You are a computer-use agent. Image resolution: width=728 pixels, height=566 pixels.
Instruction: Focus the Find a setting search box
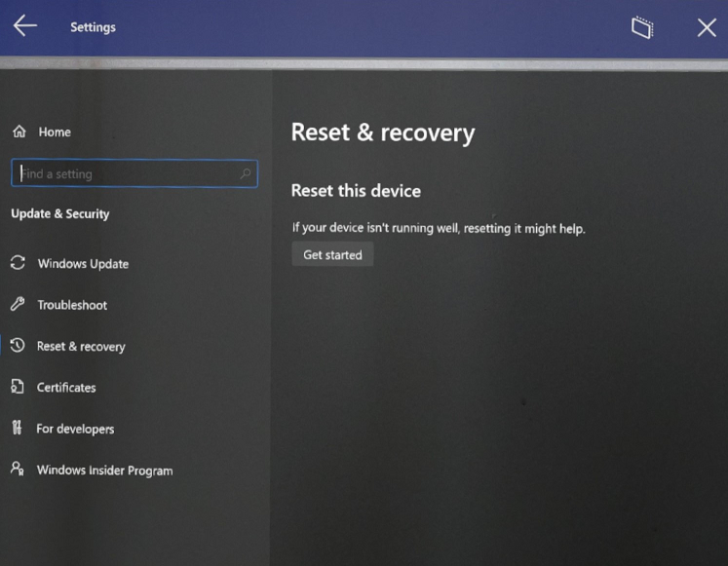pyautogui.click(x=134, y=173)
